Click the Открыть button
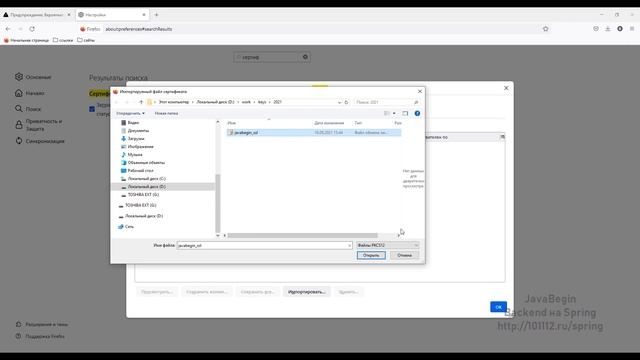The image size is (640, 360). [x=371, y=255]
